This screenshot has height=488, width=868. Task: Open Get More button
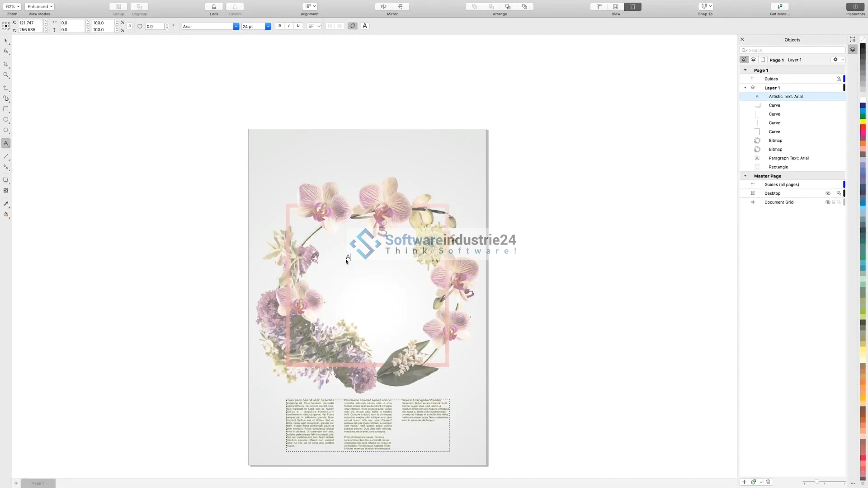pyautogui.click(x=780, y=7)
